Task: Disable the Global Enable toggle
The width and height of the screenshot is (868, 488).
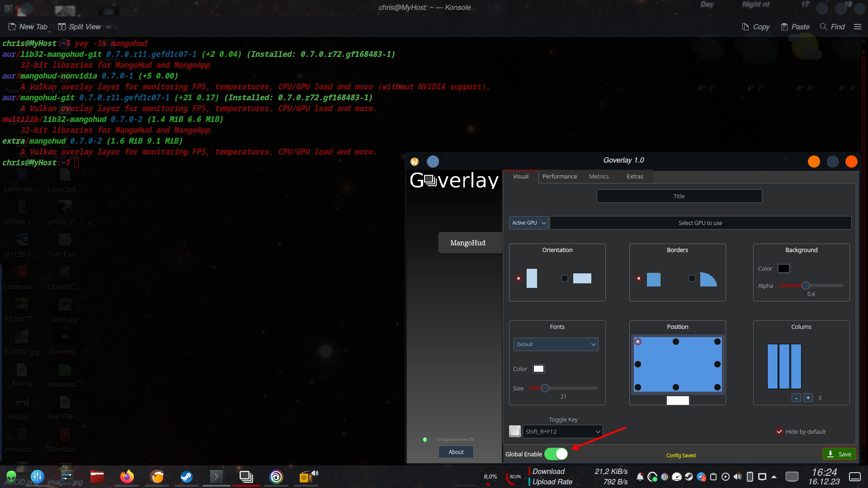Action: 556,454
